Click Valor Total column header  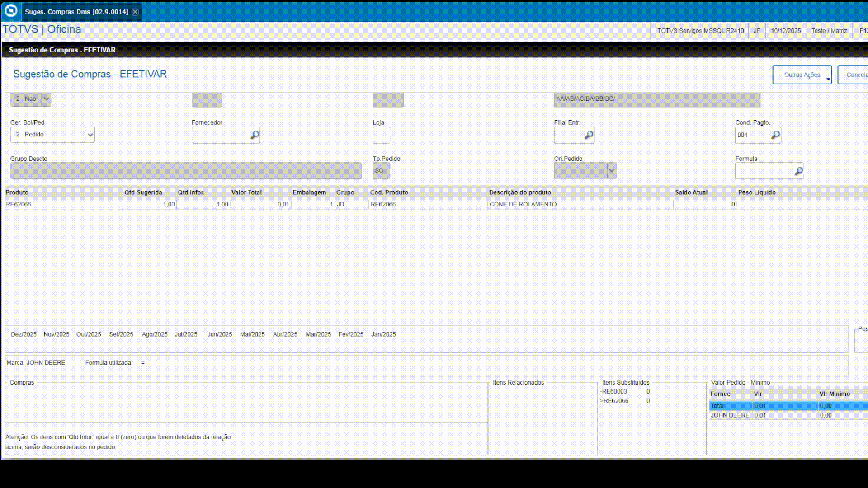(246, 192)
